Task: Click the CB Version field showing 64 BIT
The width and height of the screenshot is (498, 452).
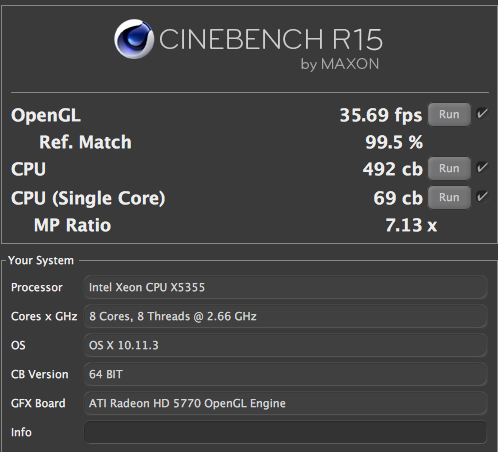Action: (285, 374)
